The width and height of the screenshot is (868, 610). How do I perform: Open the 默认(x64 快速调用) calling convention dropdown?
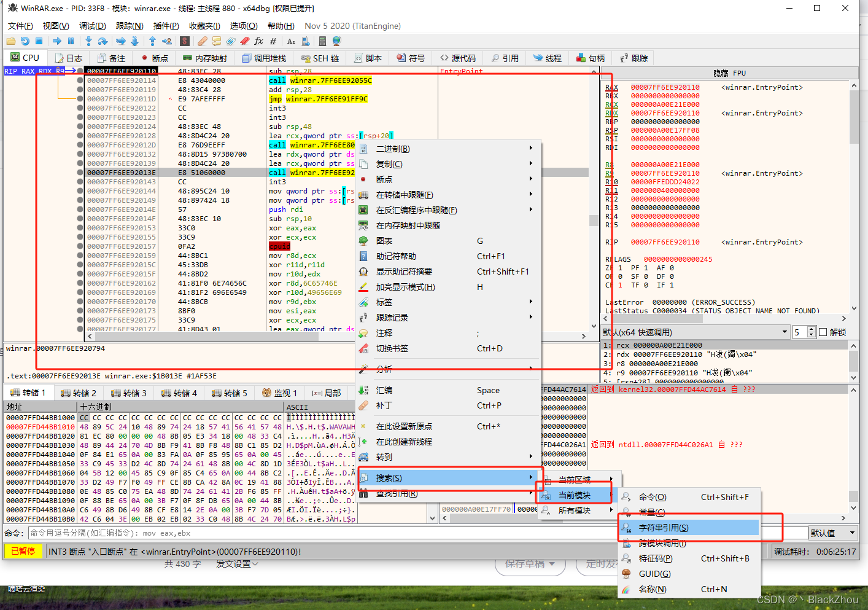[x=696, y=332]
